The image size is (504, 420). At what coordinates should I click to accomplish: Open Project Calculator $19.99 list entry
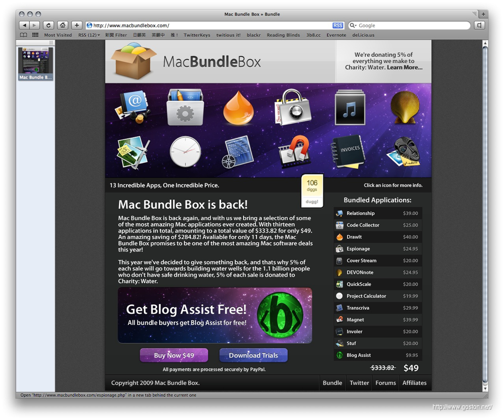click(378, 296)
